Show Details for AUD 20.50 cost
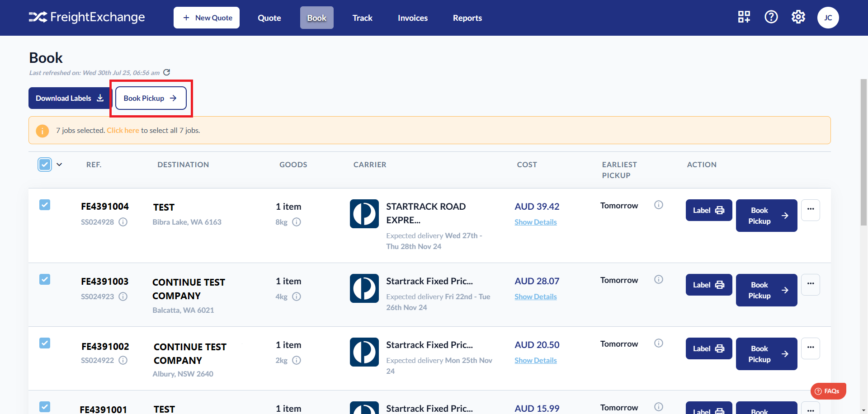The width and height of the screenshot is (868, 414). coord(536,360)
